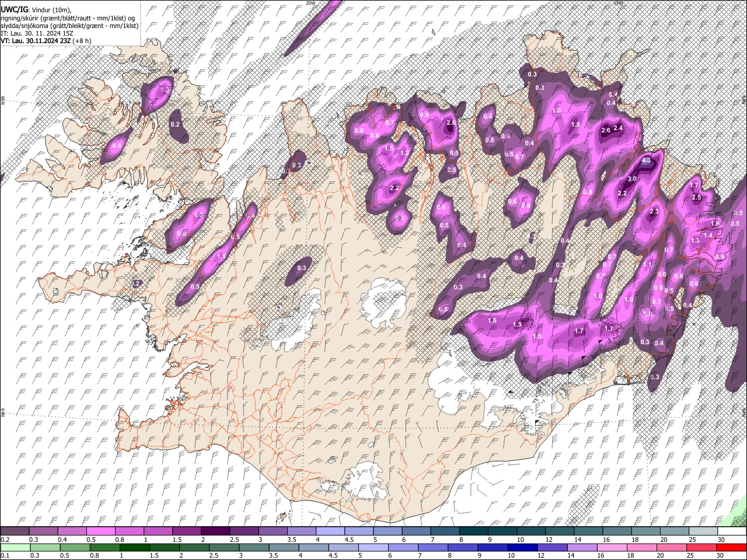Click the 30 white swatch in upper legend

click(732, 531)
